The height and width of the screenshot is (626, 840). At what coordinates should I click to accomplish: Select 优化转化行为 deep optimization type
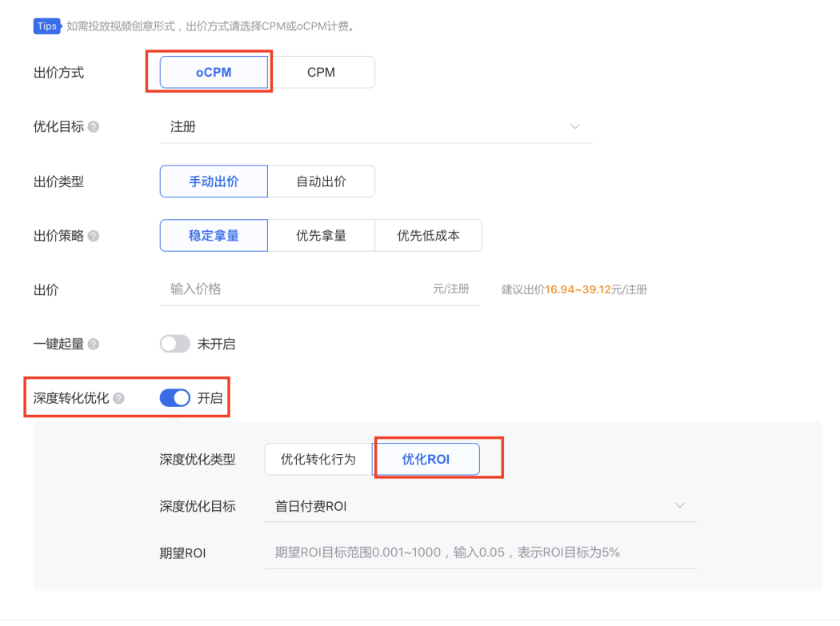pos(318,460)
